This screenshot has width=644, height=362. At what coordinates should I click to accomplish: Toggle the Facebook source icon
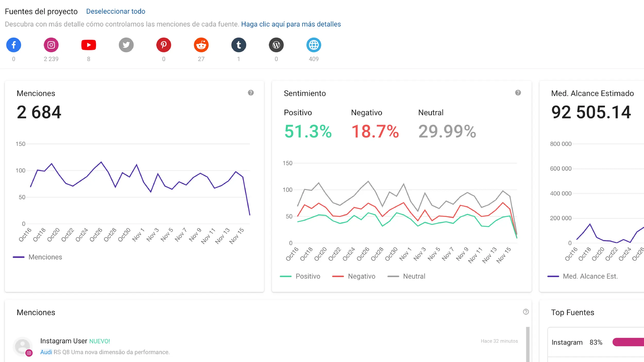click(x=14, y=45)
